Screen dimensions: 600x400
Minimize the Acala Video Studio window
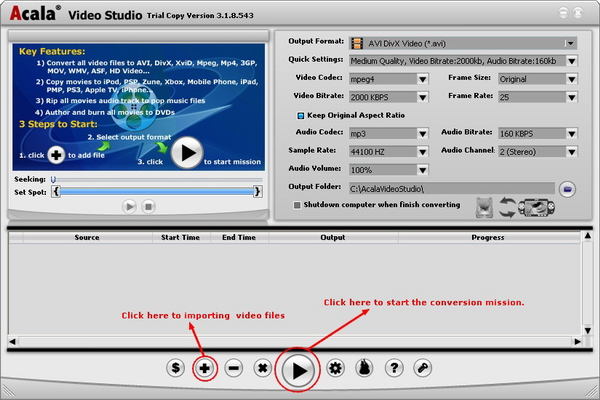(x=563, y=13)
